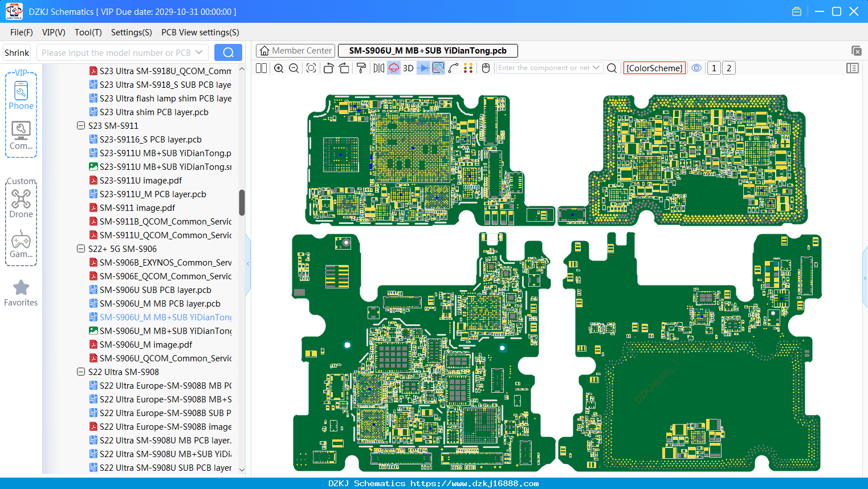
Task: Click the file tree scroll down arrow
Action: [x=242, y=470]
